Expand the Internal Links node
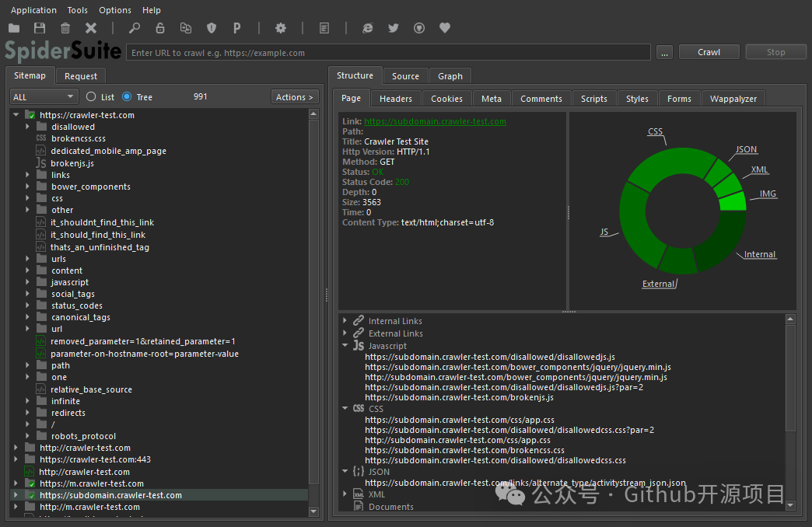The width and height of the screenshot is (812, 527). click(345, 320)
